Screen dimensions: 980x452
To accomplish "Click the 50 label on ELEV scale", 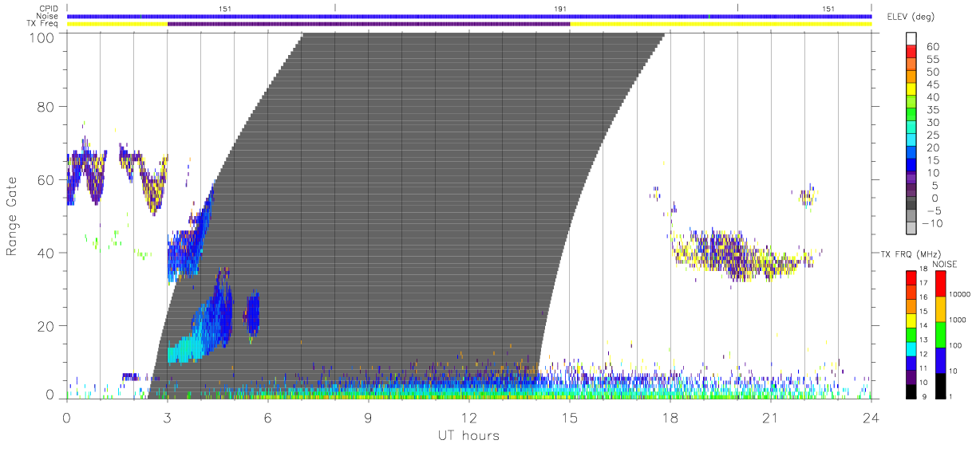I will 933,72.
